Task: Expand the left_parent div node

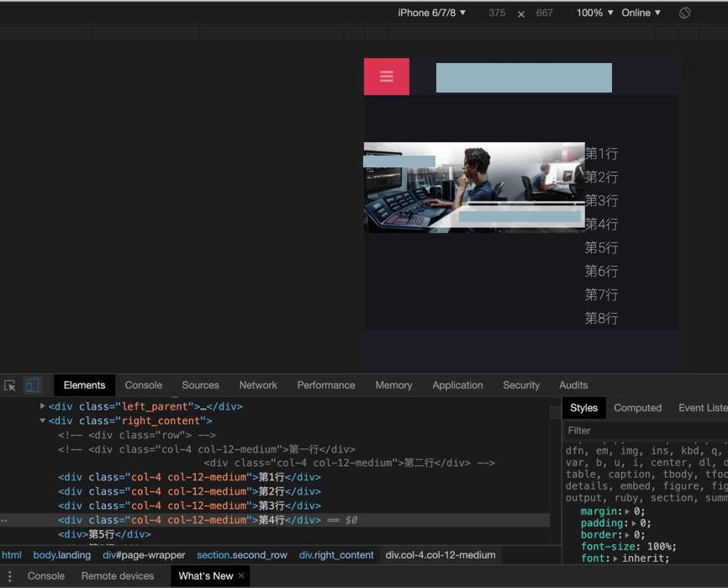Action: [x=43, y=406]
